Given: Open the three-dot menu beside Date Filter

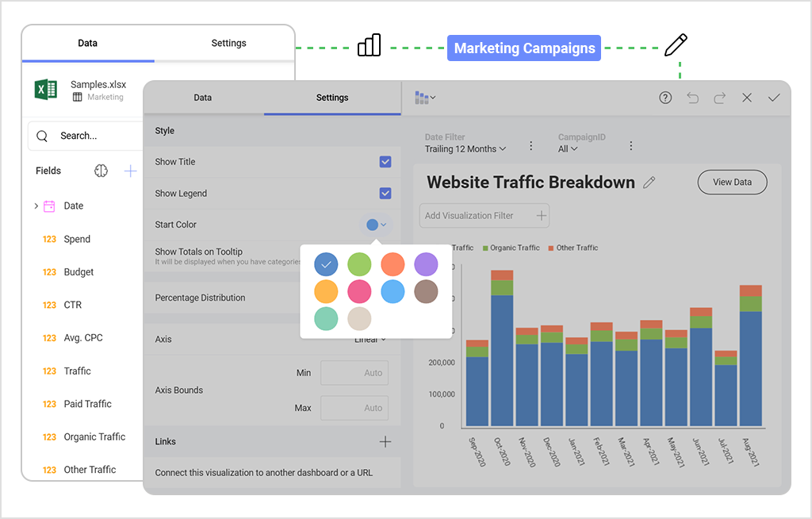Looking at the screenshot, I should (530, 145).
